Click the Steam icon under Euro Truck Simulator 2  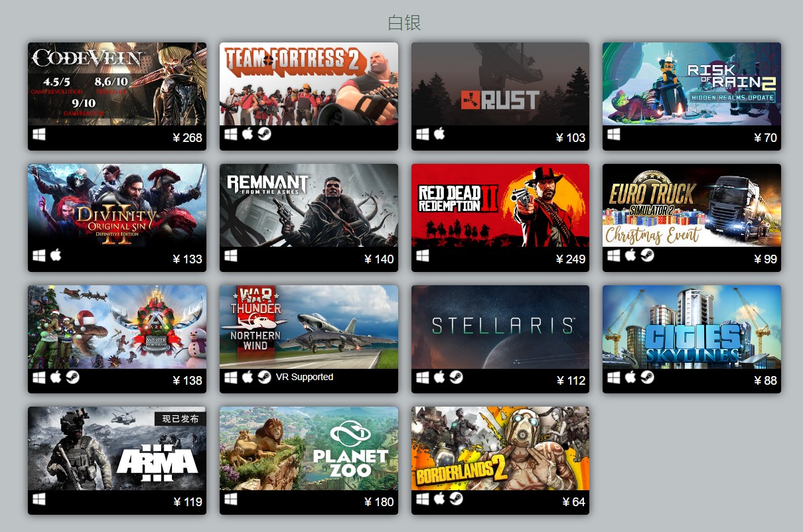[647, 255]
